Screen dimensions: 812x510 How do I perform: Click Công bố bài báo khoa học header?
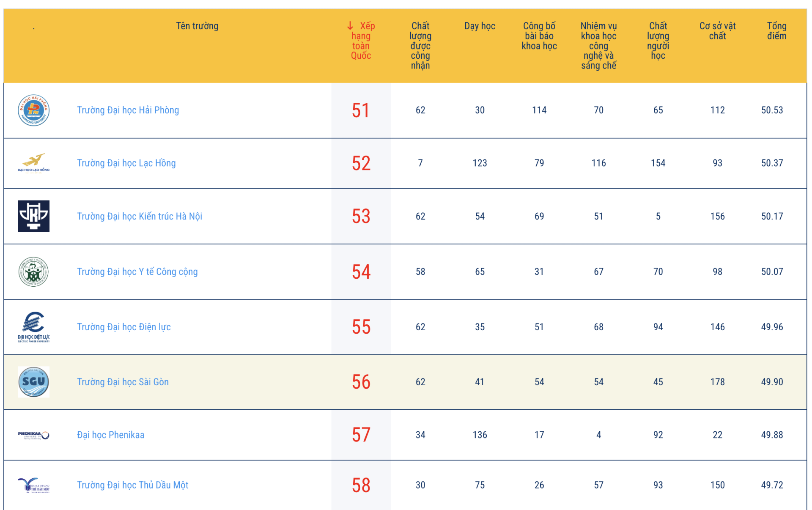pos(539,36)
